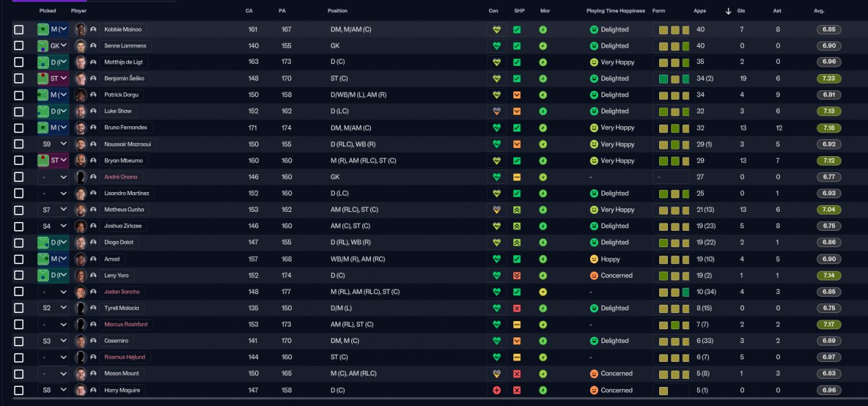Image resolution: width=868 pixels, height=406 pixels.
Task: Open Rasmus Højlund's player name link
Action: [x=125, y=357]
